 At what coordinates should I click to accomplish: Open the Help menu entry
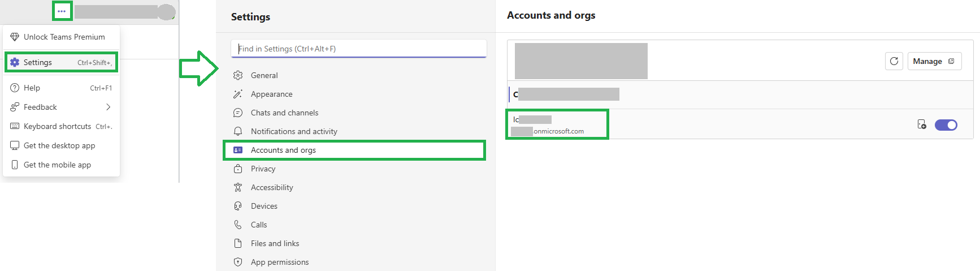[x=61, y=88]
